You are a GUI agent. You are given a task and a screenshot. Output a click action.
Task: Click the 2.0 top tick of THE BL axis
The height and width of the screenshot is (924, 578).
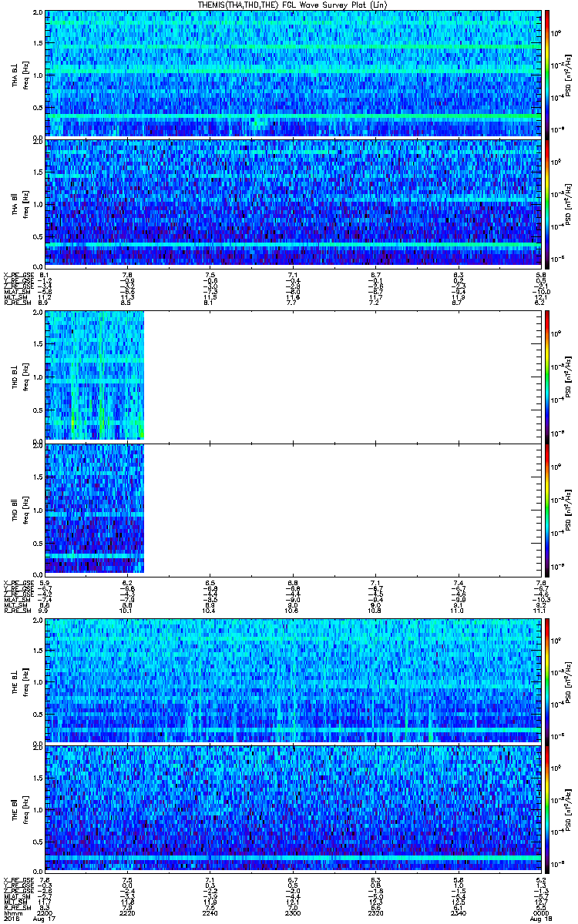(38, 621)
